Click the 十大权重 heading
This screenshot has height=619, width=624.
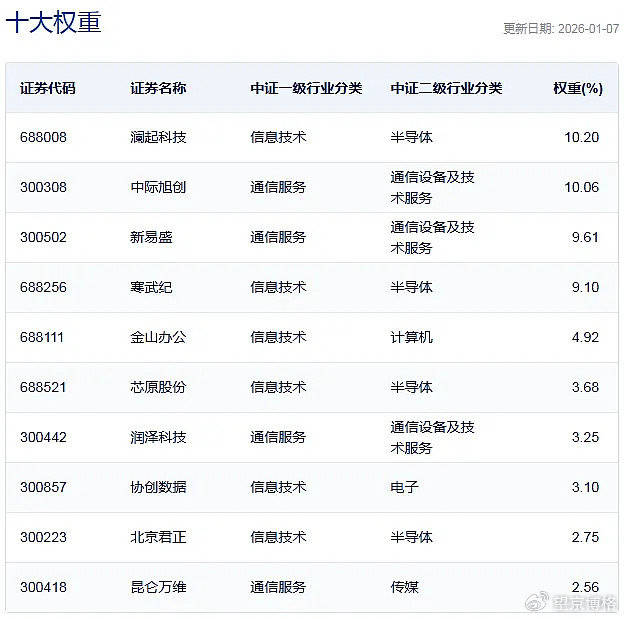pos(54,23)
